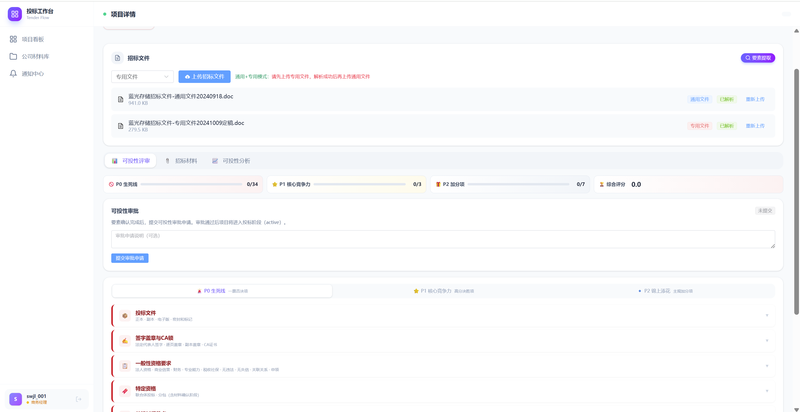Click the 上传招标文件 upload button
Screen dimensions: 800x412
204,77
